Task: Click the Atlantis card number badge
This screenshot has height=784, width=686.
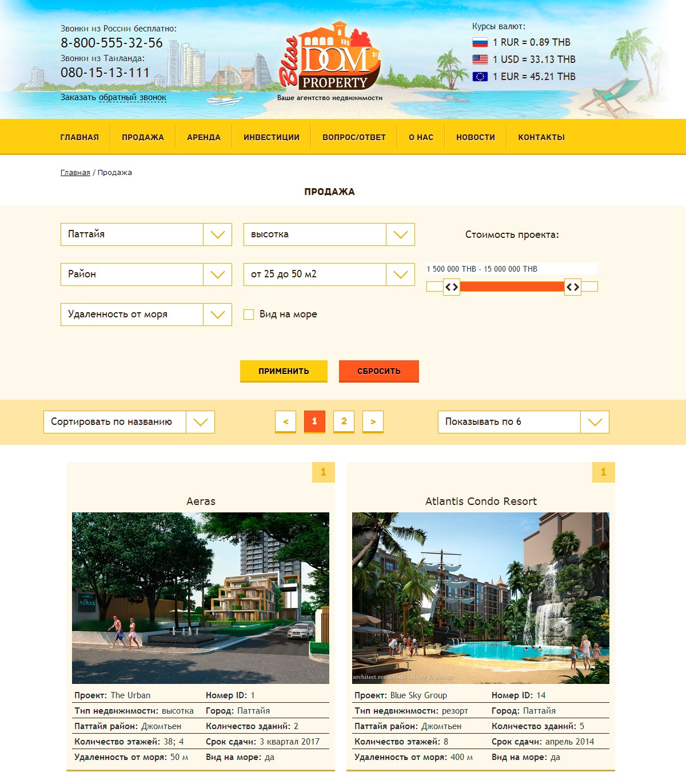Action: tap(604, 472)
